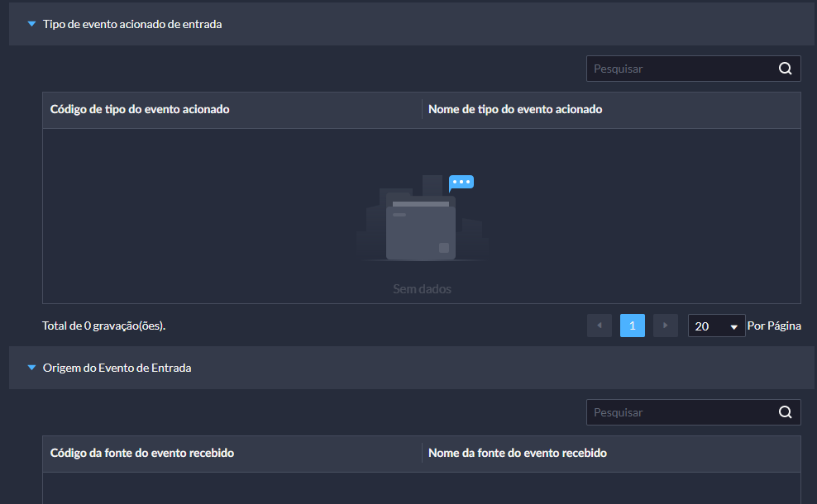This screenshot has width=817, height=504.
Task: Click the Total de 0 gravação(ões) text
Action: (x=103, y=326)
